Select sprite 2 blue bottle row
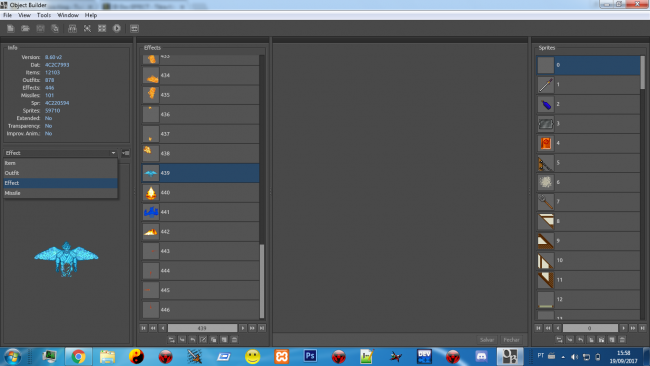The width and height of the screenshot is (650, 366). tap(588, 104)
